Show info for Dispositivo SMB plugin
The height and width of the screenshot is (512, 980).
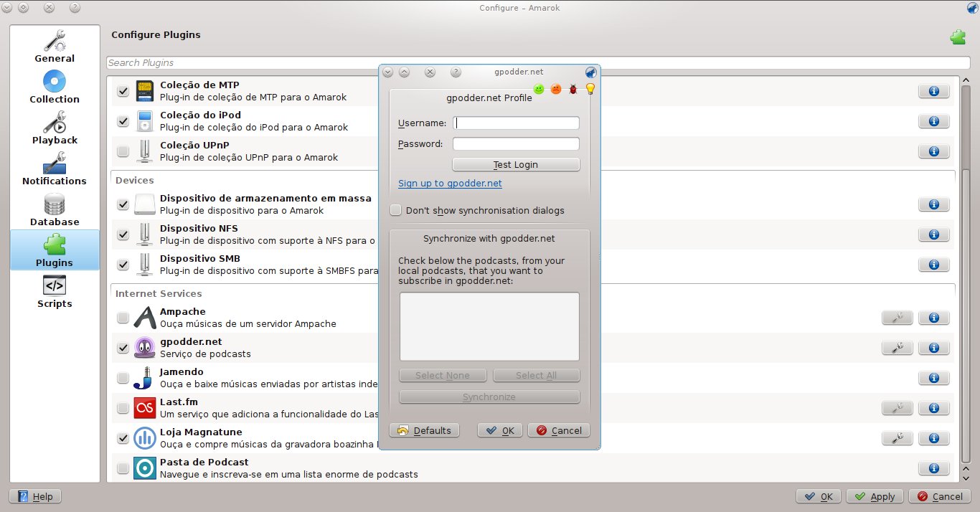coord(934,265)
